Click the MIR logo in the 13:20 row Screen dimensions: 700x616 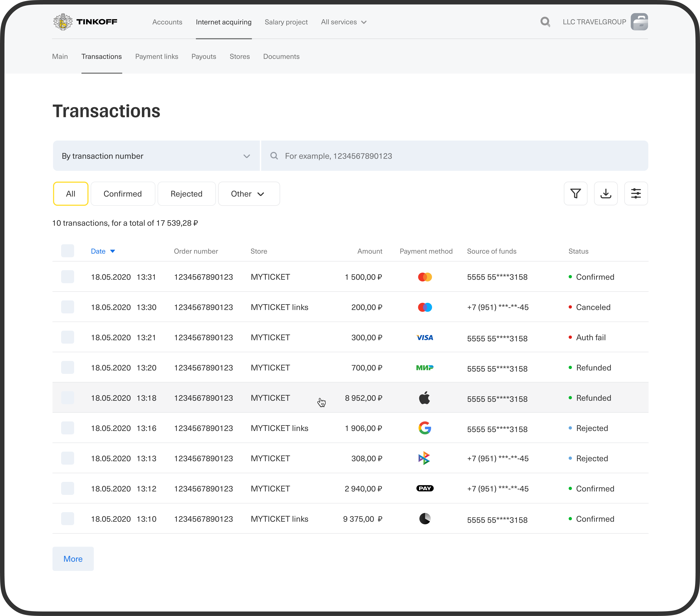pyautogui.click(x=425, y=368)
